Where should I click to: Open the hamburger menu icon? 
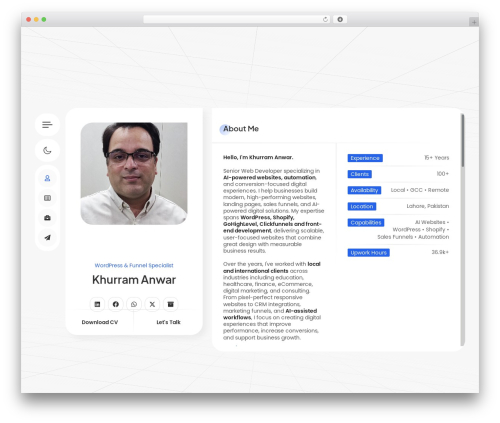(47, 125)
